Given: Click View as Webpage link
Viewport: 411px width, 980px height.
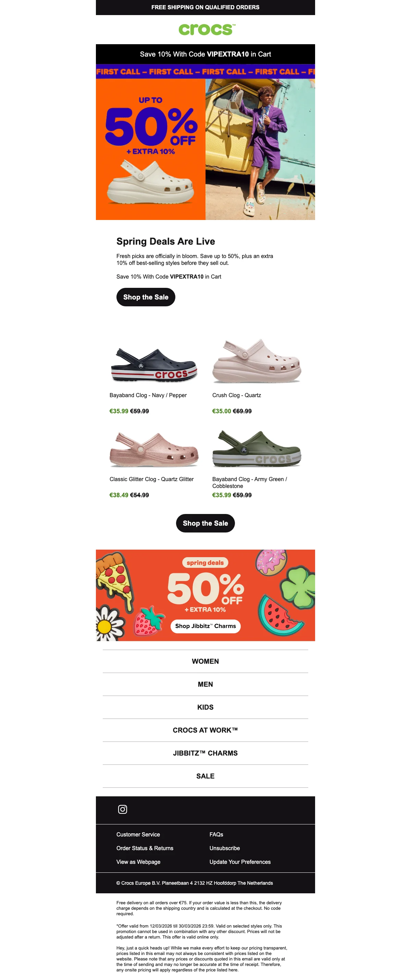Looking at the screenshot, I should 138,862.
